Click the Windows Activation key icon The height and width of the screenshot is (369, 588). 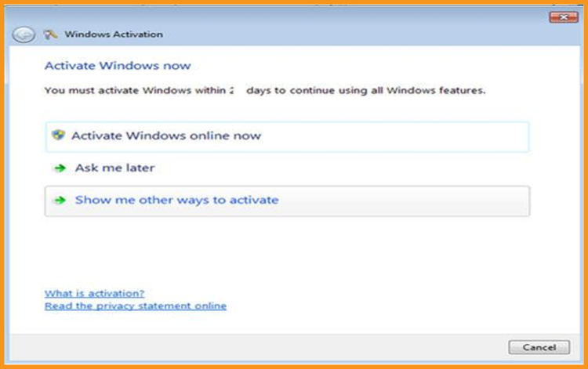click(x=50, y=34)
